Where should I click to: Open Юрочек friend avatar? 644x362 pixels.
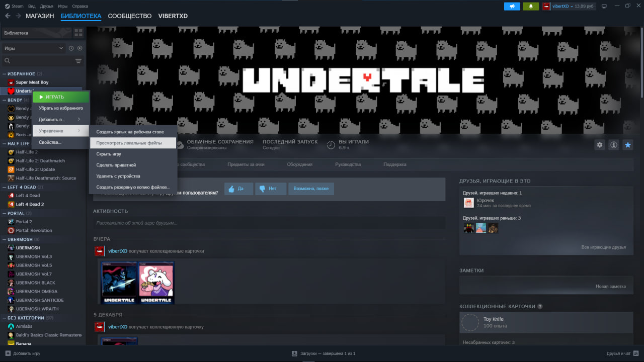[469, 203]
